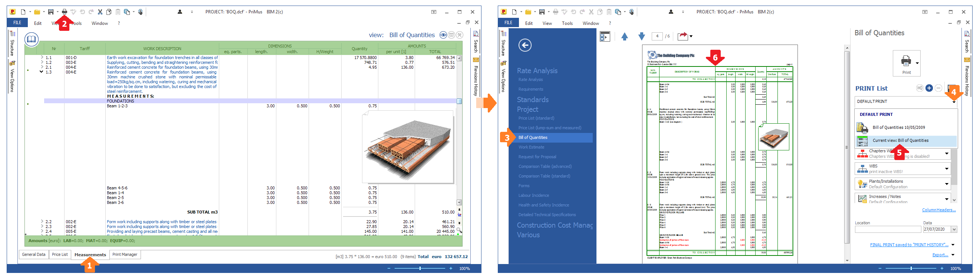Switch to the Print Manager tab
This screenshot has height=280, width=980.
pyautogui.click(x=125, y=254)
